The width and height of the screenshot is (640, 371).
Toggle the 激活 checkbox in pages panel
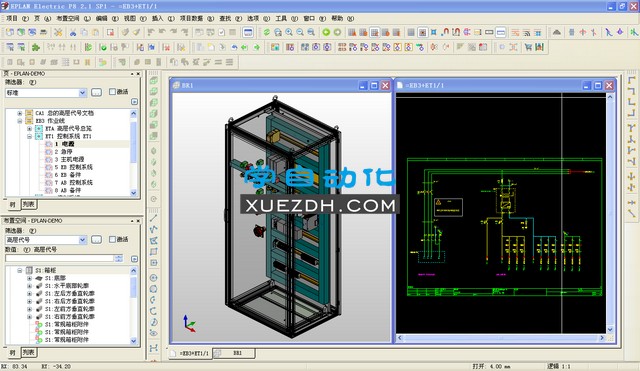[x=112, y=92]
